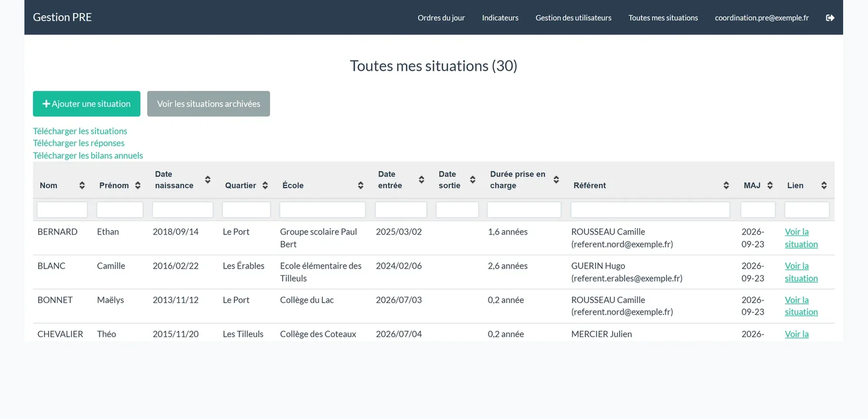Sort by Date naissance arrows
This screenshot has width=868, height=419.
(208, 179)
